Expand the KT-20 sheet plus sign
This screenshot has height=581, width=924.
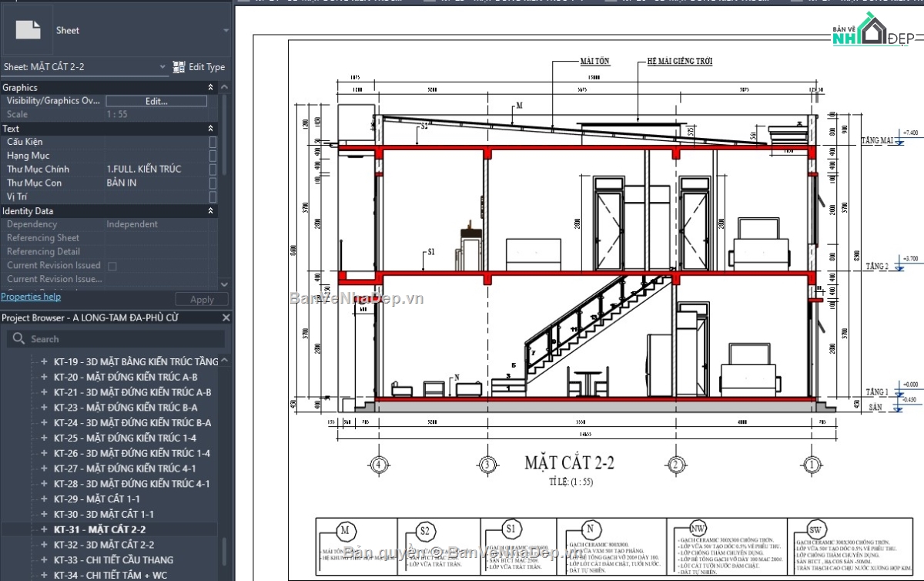[x=44, y=377]
